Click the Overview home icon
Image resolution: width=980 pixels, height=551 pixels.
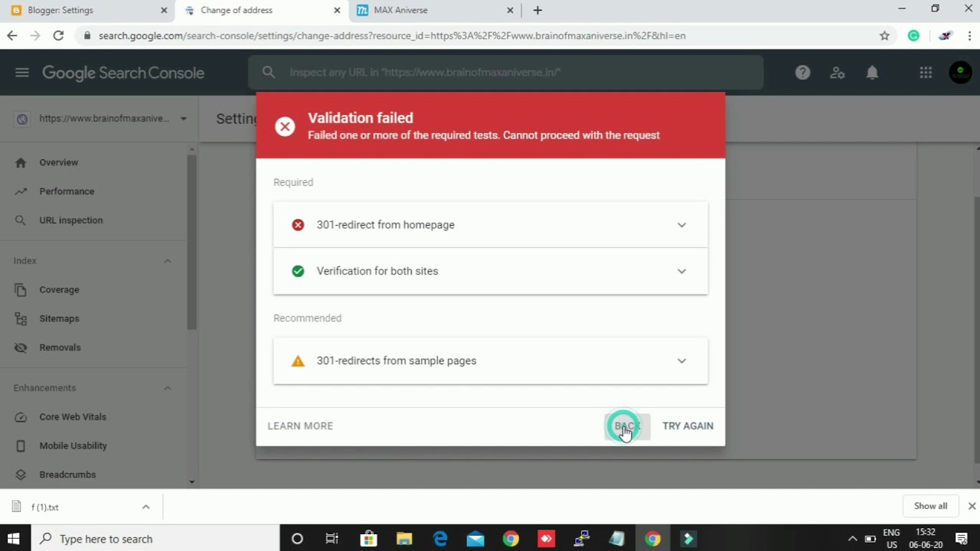point(21,162)
